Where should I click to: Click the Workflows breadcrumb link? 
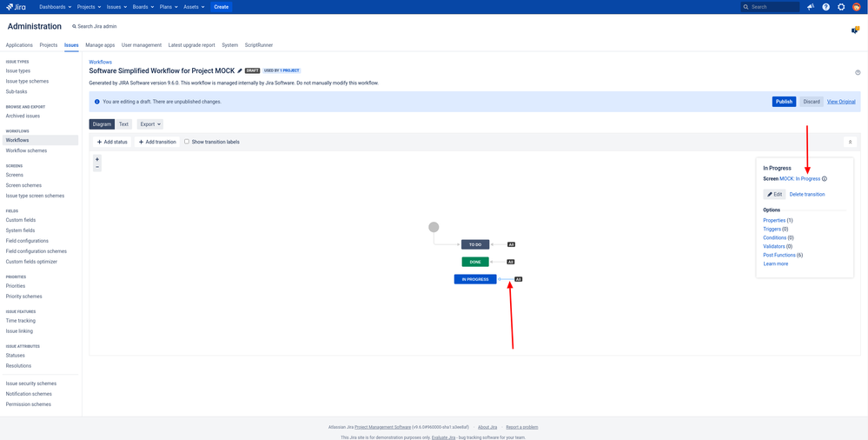tap(100, 62)
